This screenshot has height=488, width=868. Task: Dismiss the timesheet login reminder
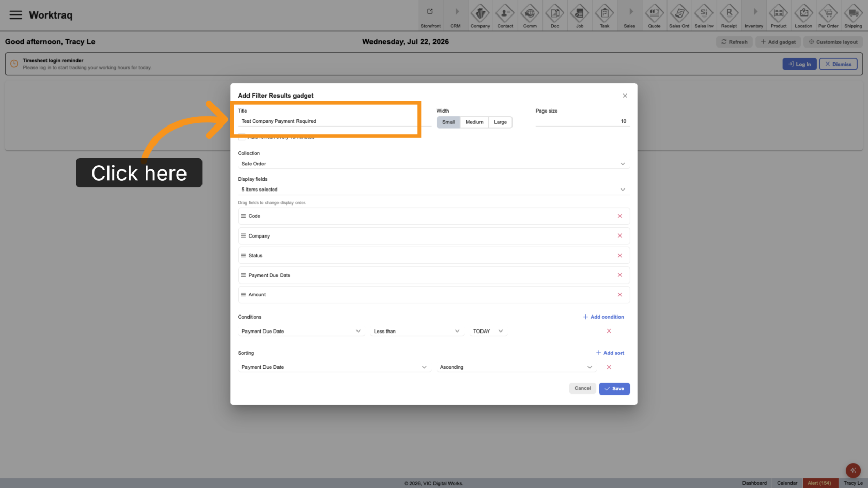[838, 64]
